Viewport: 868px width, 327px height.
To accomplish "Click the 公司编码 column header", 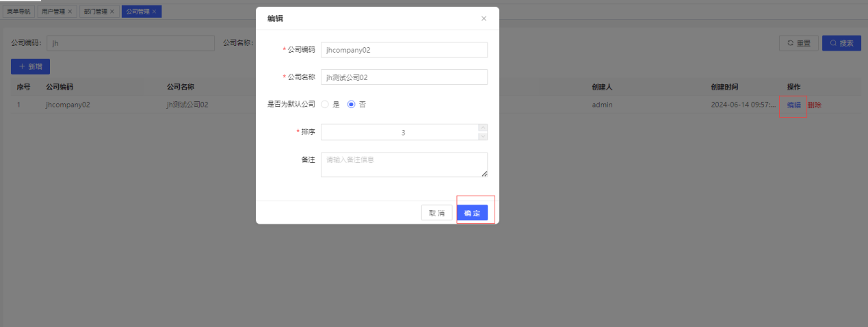I will [x=60, y=87].
